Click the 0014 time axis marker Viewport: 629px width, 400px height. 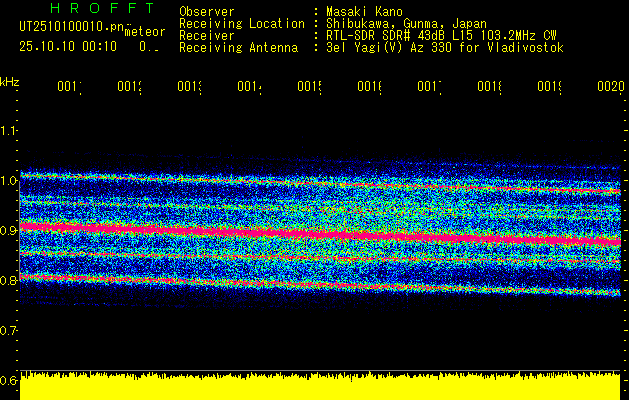pyautogui.click(x=250, y=86)
